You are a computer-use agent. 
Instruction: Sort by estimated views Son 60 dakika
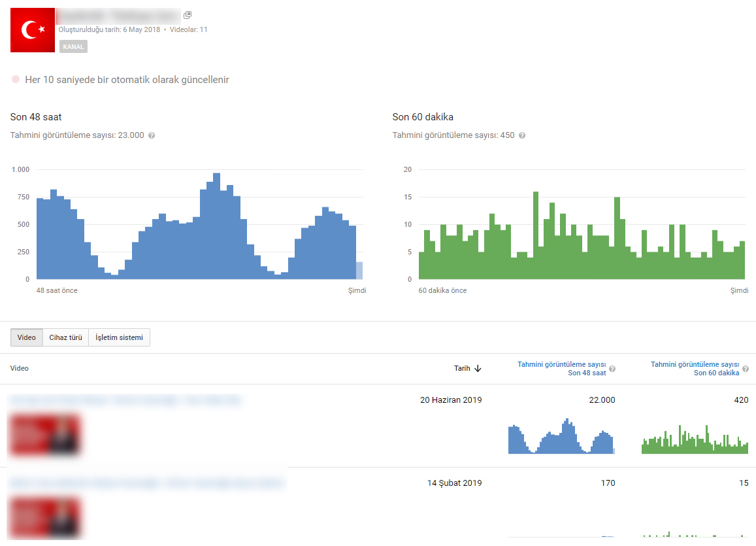(x=695, y=369)
